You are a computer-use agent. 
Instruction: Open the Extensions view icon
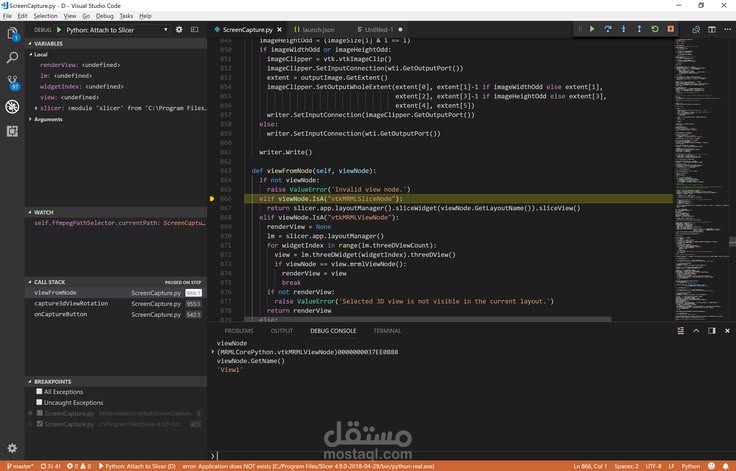pos(12,131)
